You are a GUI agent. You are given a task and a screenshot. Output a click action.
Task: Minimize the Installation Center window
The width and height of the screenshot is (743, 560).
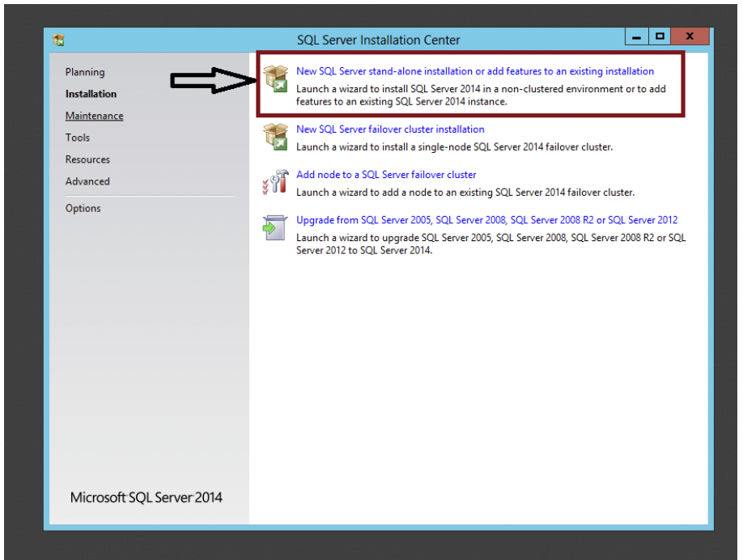636,36
